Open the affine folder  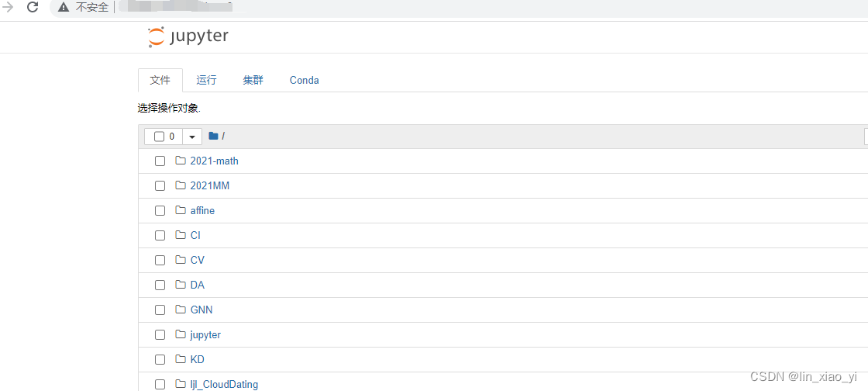click(x=202, y=210)
